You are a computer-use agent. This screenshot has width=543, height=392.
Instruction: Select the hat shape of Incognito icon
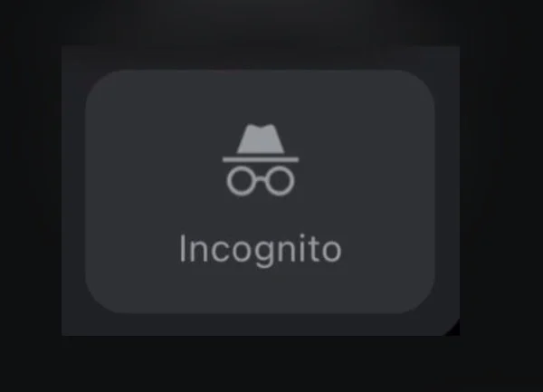click(261, 139)
